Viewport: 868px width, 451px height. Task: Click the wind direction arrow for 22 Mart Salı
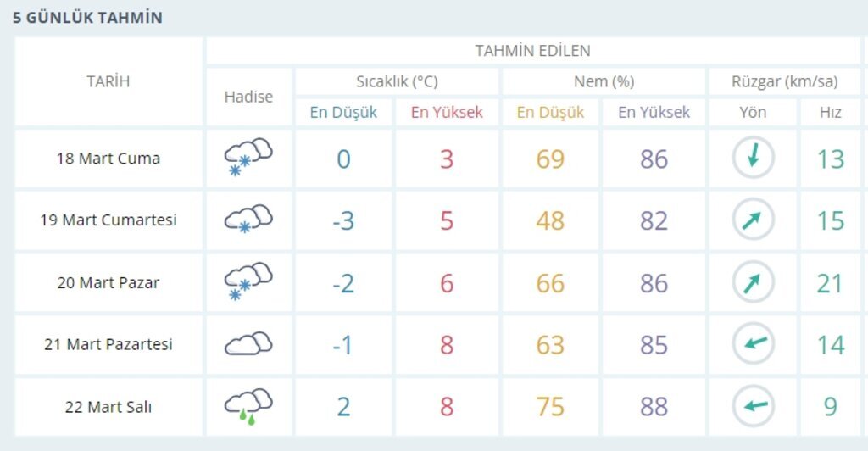point(752,406)
